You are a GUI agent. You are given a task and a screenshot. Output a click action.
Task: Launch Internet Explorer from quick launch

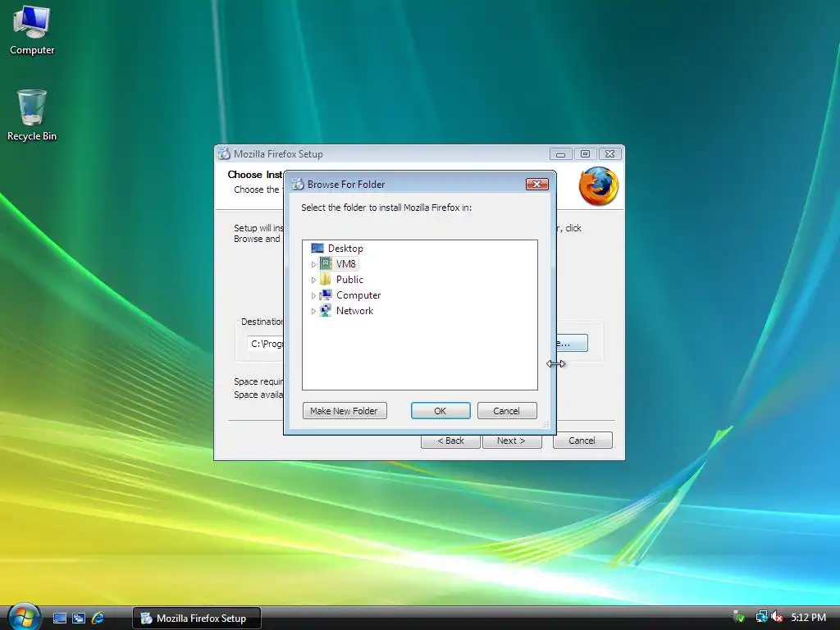[x=98, y=619]
